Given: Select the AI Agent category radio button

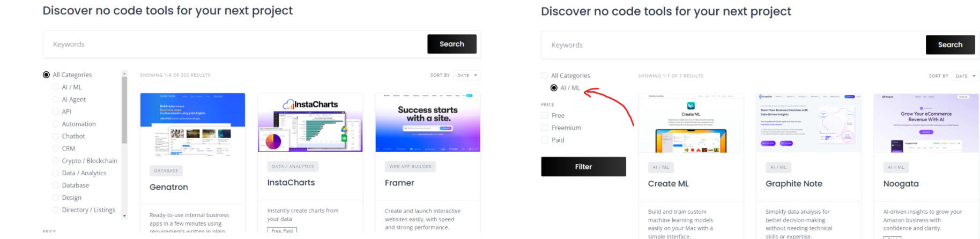Looking at the screenshot, I should tap(56, 99).
